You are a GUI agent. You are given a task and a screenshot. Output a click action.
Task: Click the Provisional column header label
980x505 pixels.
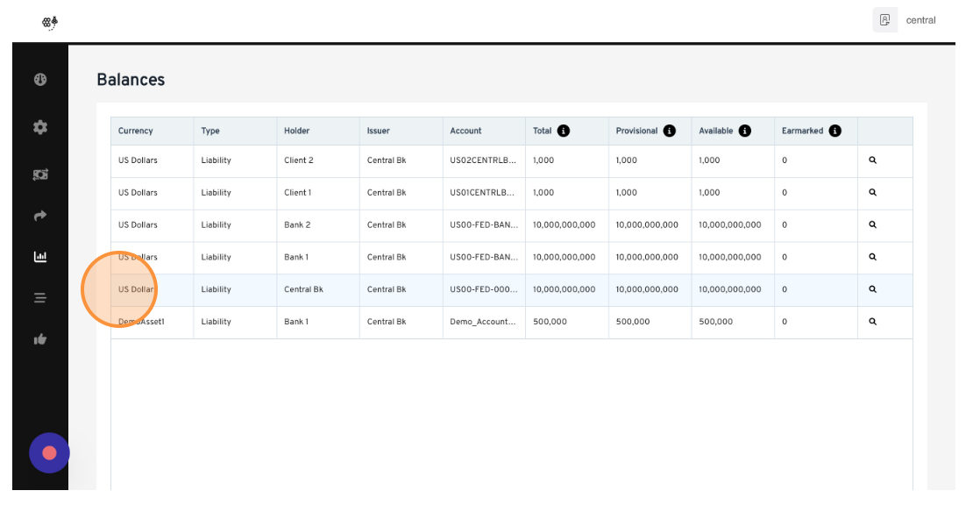637,131
